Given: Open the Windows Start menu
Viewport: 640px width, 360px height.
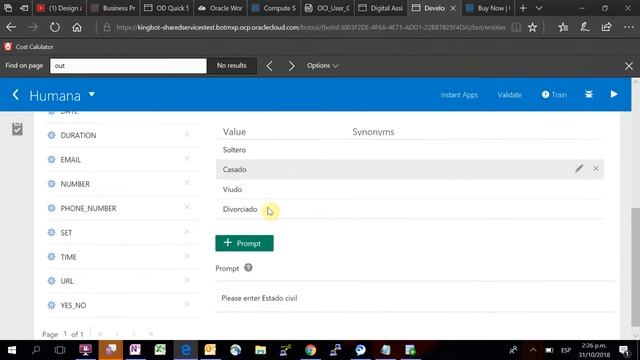Looking at the screenshot, I should point(12,350).
